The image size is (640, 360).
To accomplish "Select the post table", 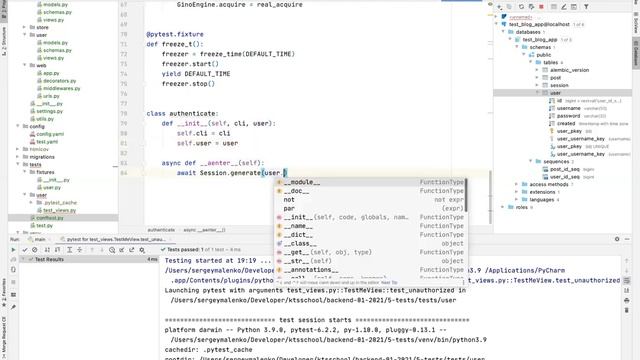I will click(556, 78).
